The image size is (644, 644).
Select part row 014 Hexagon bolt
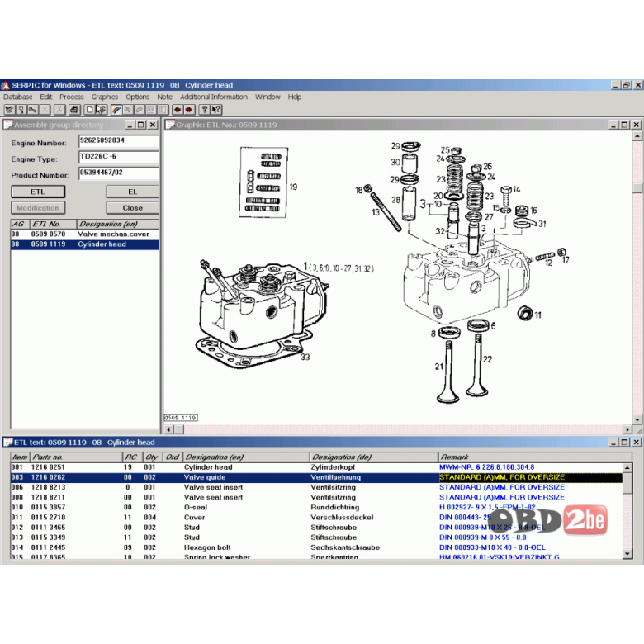(316, 547)
